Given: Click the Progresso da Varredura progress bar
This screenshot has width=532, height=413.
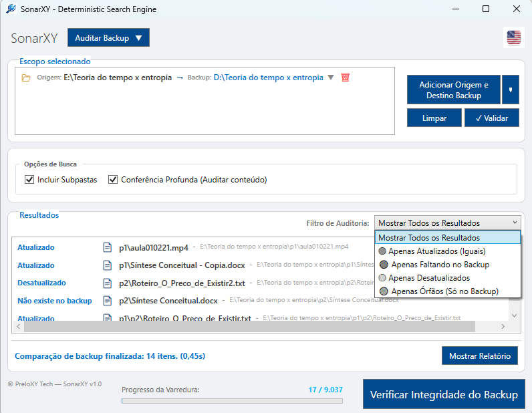Looking at the screenshot, I should [232, 401].
